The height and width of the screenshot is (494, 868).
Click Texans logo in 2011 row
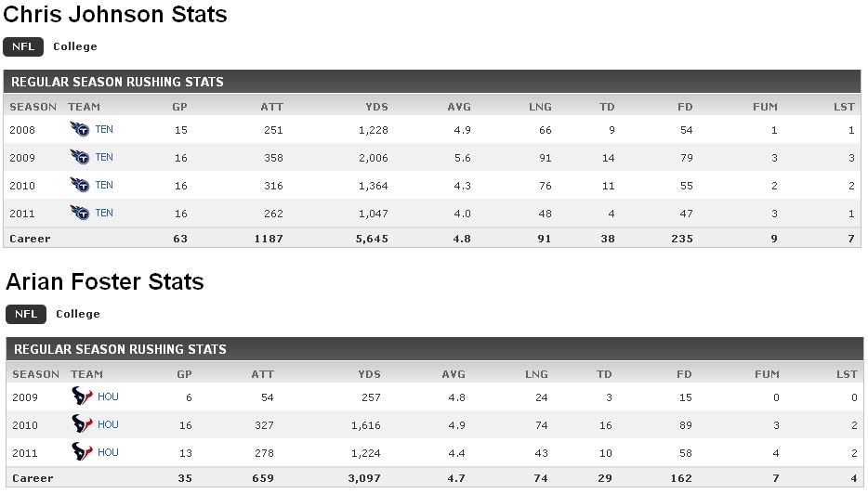[83, 452]
